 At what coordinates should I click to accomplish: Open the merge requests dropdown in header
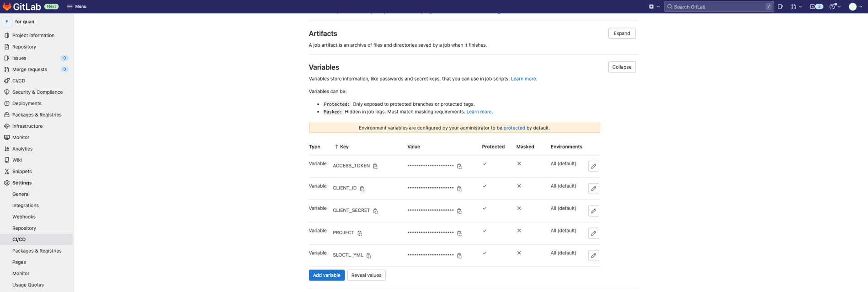(796, 6)
